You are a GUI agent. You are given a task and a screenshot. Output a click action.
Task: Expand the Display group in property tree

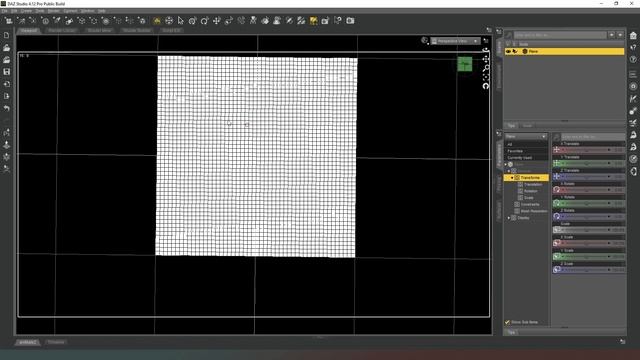coord(509,218)
